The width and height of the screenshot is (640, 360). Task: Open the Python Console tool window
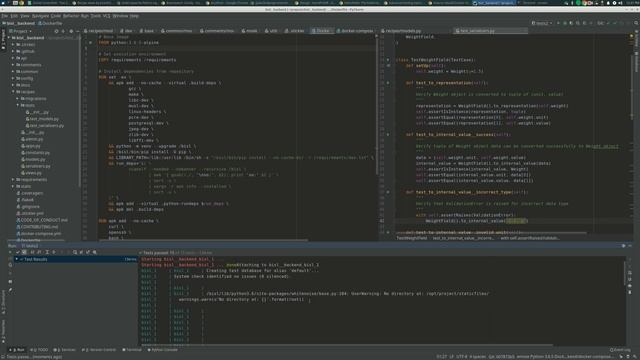coord(162,350)
